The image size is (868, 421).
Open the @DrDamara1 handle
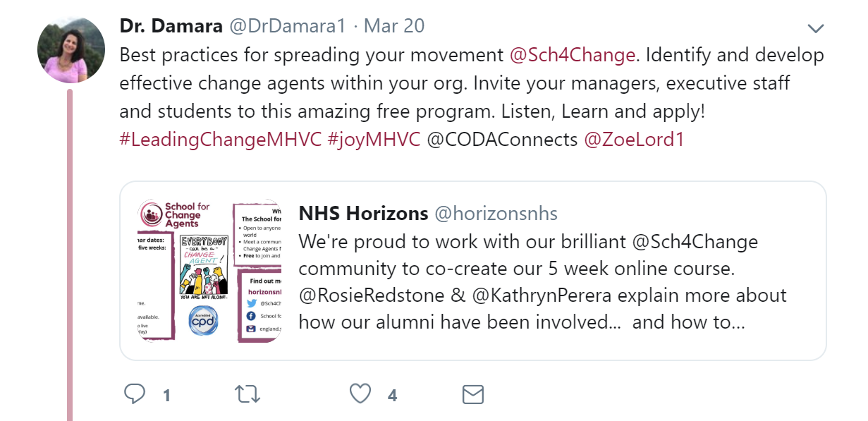click(285, 26)
